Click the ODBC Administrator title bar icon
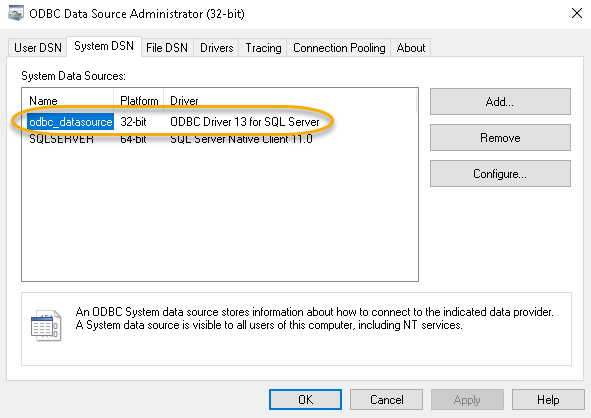The image size is (591, 418). click(16, 14)
